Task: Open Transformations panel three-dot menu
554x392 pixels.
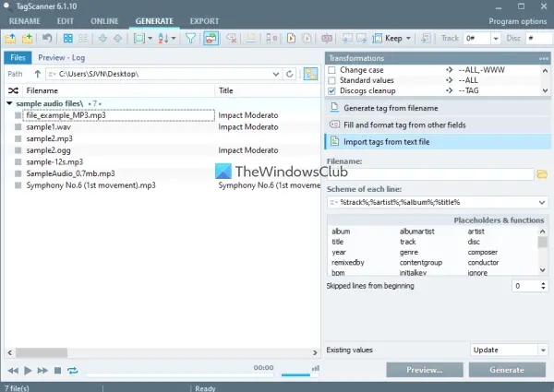Action: 544,58
